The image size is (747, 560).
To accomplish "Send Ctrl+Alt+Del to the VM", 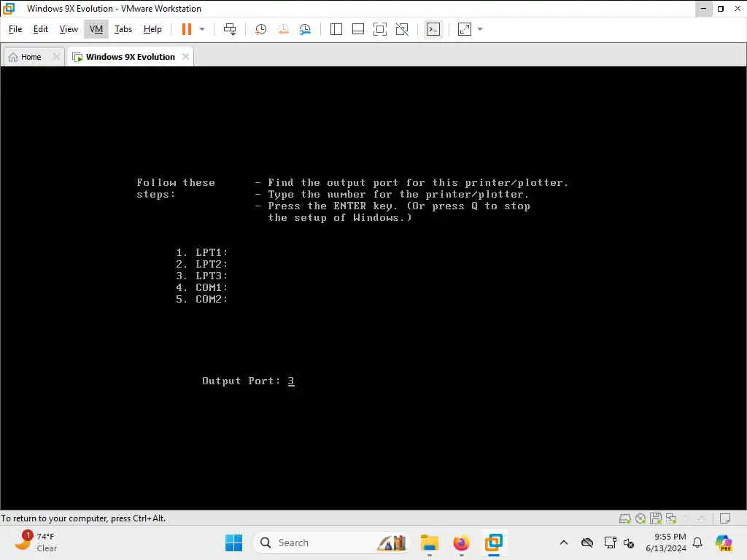I will click(230, 29).
